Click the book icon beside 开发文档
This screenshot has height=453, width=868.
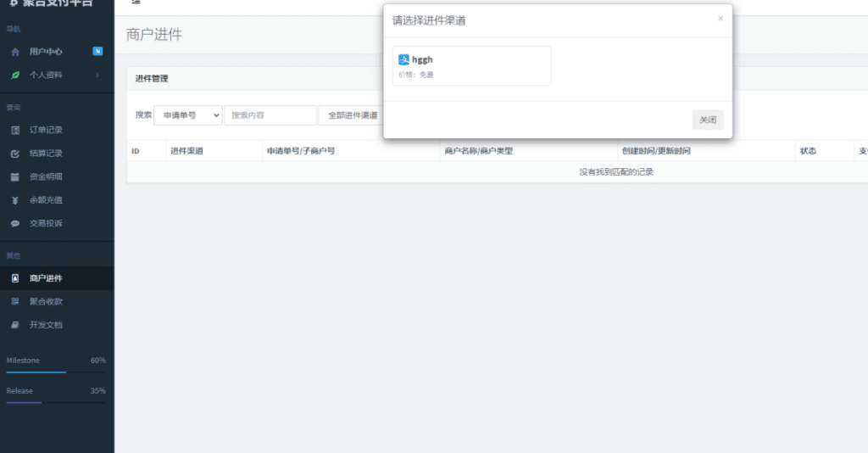click(15, 325)
